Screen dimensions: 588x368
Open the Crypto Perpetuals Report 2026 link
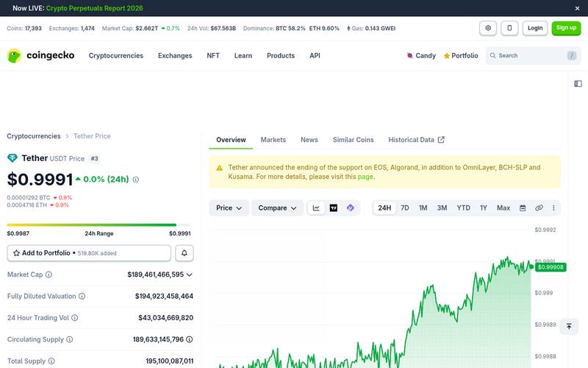[94, 8]
